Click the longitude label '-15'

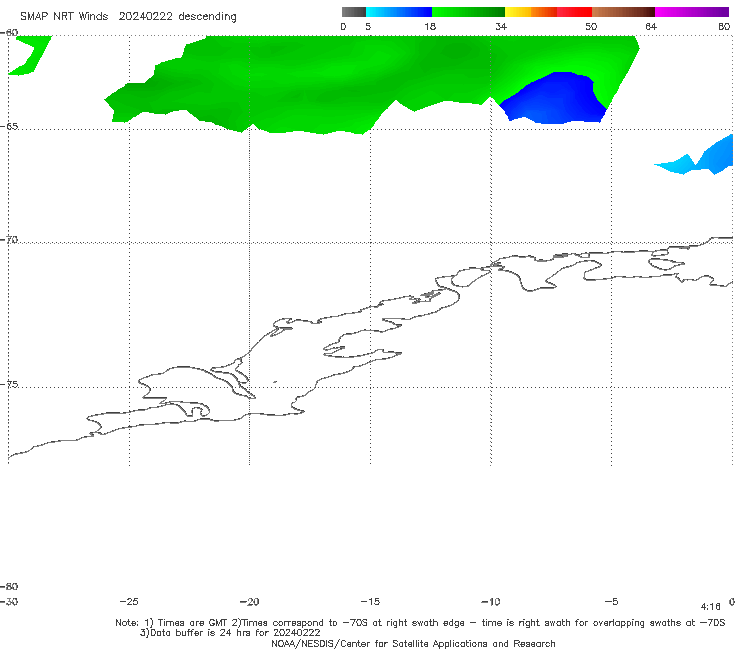point(370,602)
